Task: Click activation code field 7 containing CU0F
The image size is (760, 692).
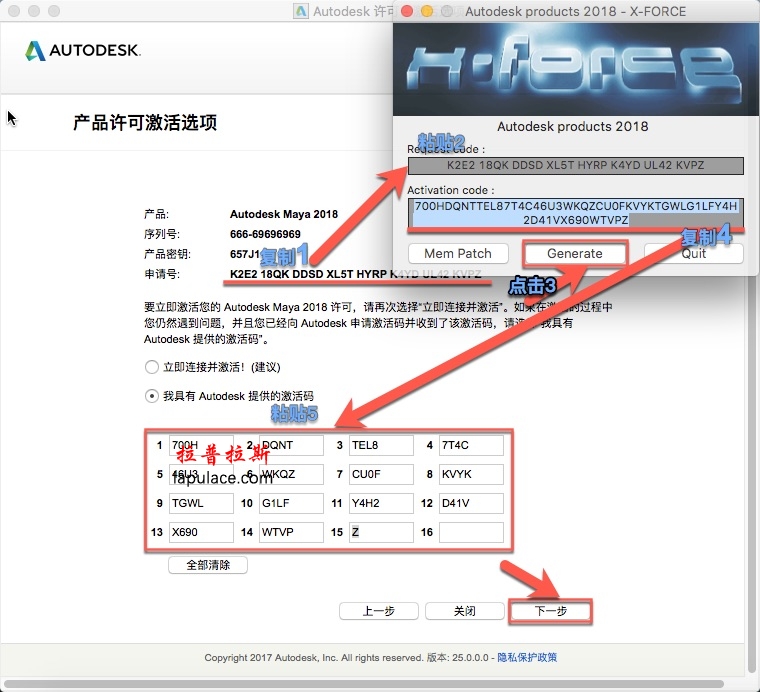Action: (381, 474)
